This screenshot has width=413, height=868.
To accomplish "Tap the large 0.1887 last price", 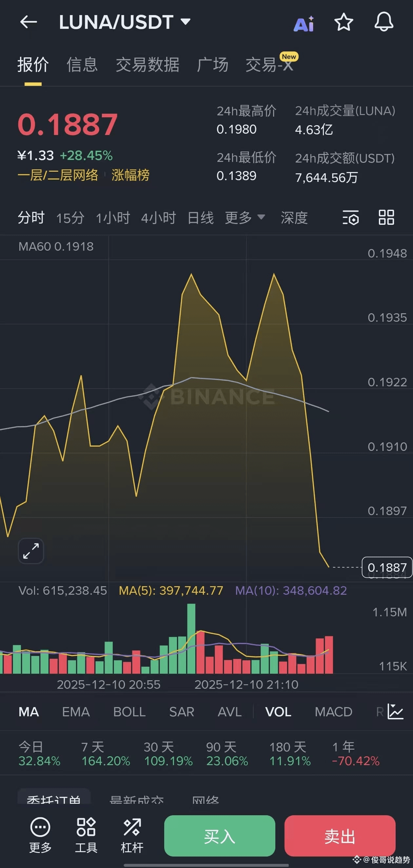I will pos(68,125).
